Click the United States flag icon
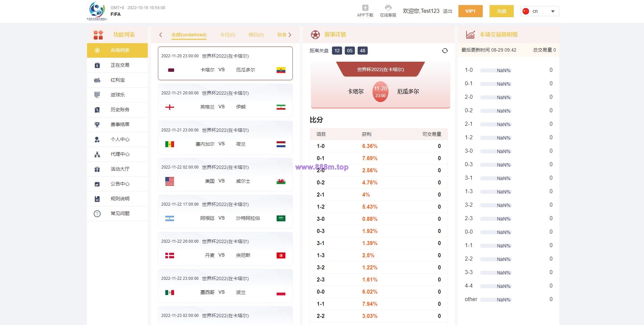This screenshot has height=325, width=644. coord(170,181)
